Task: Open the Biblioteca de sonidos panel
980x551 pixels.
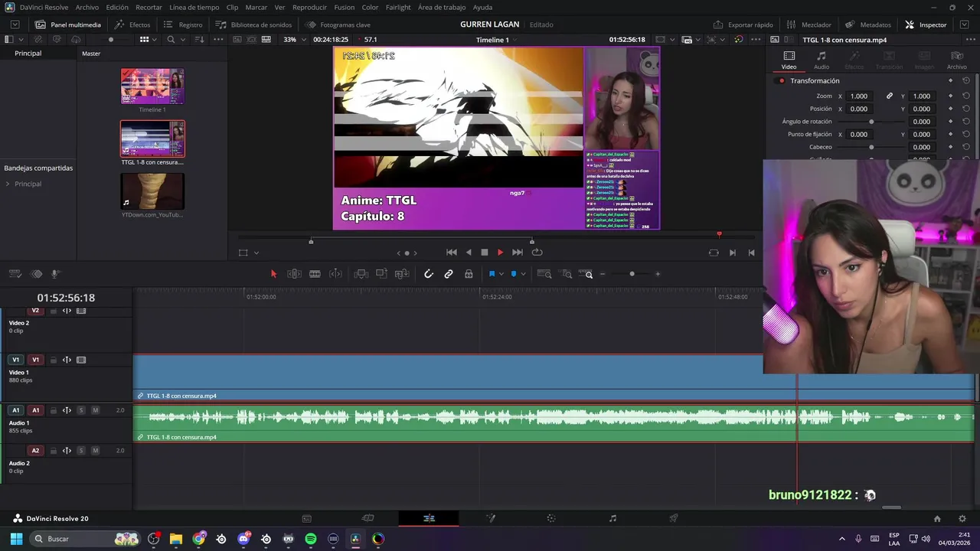Action: [254, 24]
